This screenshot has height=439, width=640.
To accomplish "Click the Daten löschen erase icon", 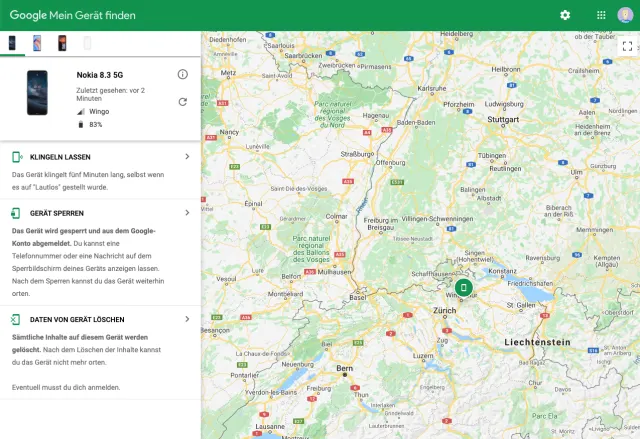I will pyautogui.click(x=16, y=319).
